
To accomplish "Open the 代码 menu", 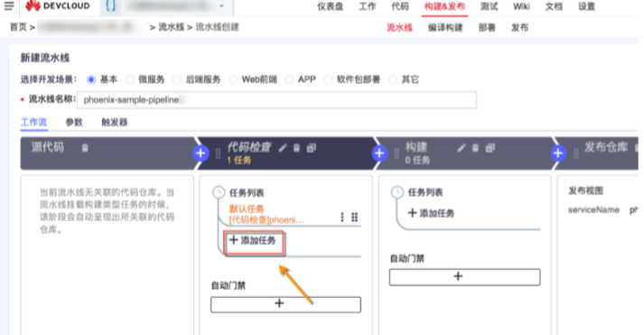I will [400, 6].
